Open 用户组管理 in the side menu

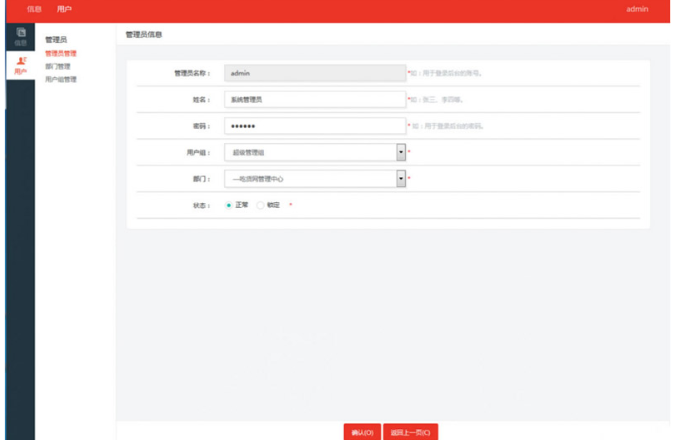pyautogui.click(x=61, y=79)
